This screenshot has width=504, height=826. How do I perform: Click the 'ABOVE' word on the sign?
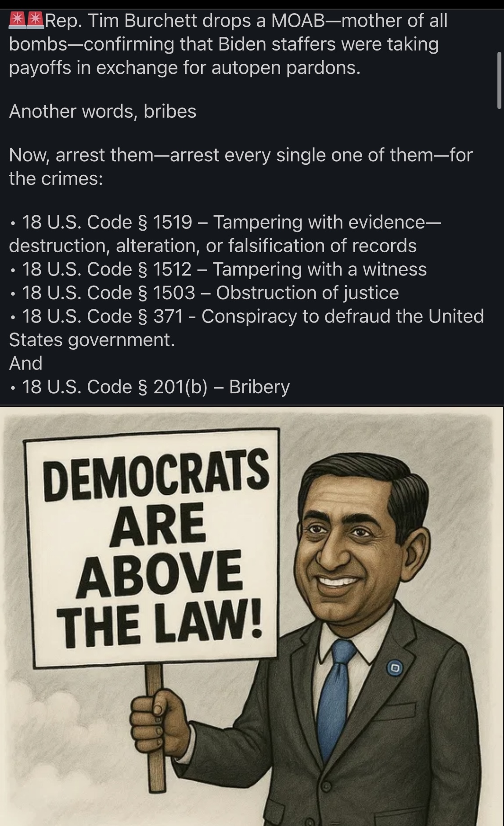(x=159, y=574)
